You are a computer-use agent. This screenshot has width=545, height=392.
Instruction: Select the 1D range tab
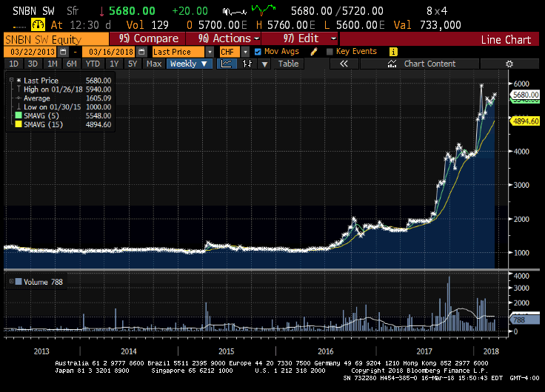pyautogui.click(x=13, y=64)
